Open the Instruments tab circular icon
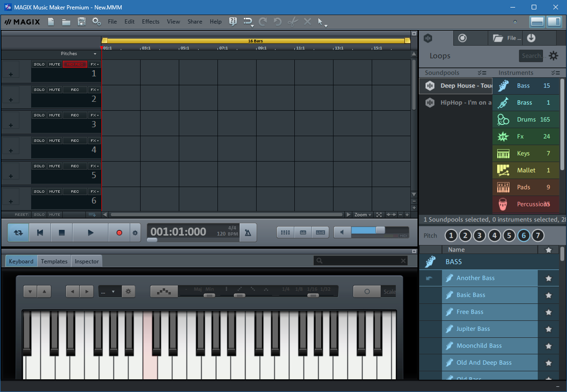 click(462, 38)
